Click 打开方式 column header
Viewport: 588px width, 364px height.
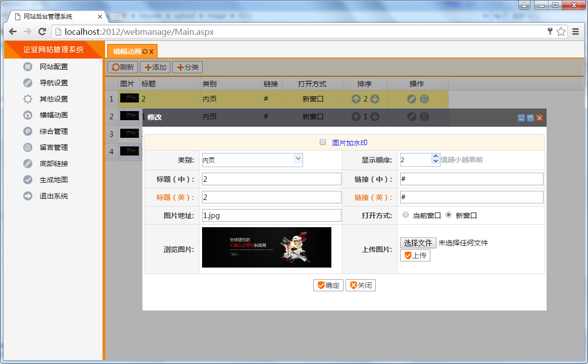312,84
